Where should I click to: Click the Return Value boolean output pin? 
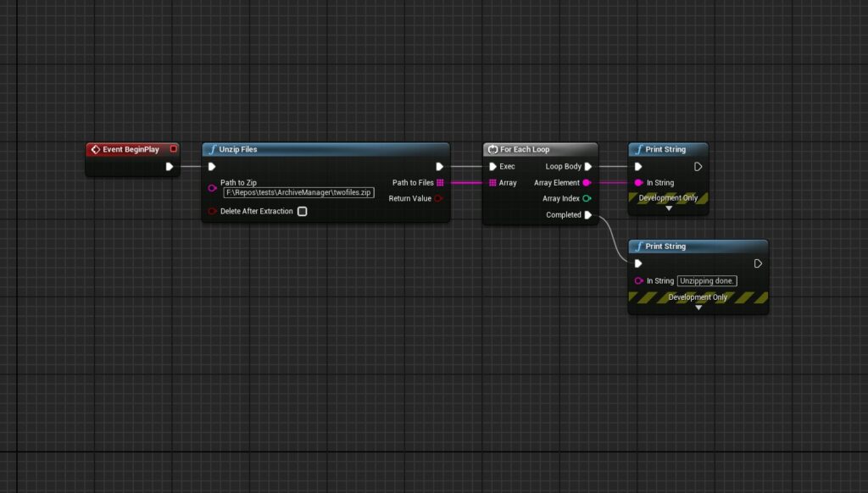click(x=439, y=199)
